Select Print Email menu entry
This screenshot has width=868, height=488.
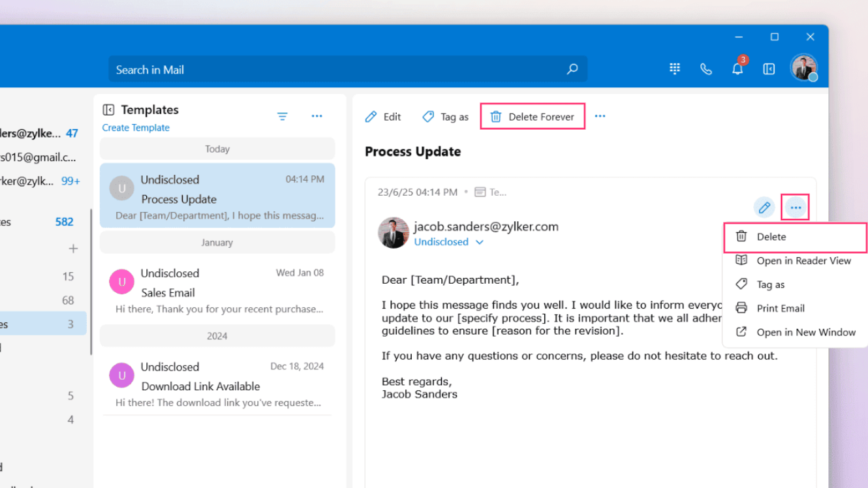795,308
